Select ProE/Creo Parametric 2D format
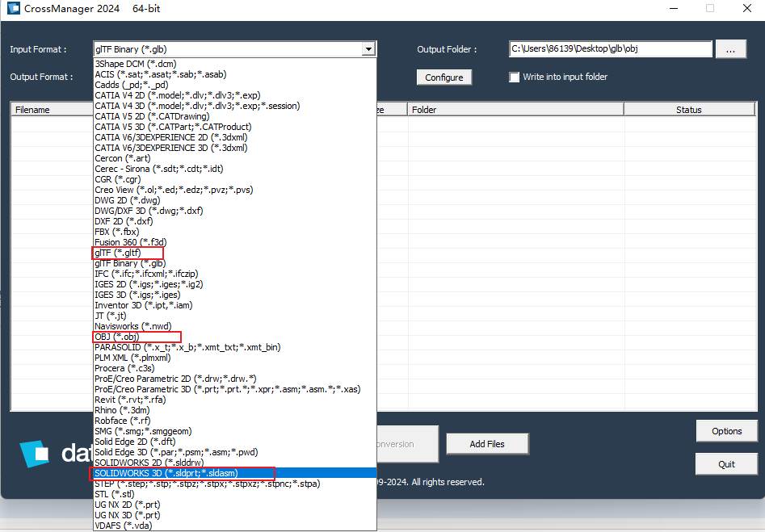Viewport: 765px width, 532px height. pyautogui.click(x=235, y=379)
